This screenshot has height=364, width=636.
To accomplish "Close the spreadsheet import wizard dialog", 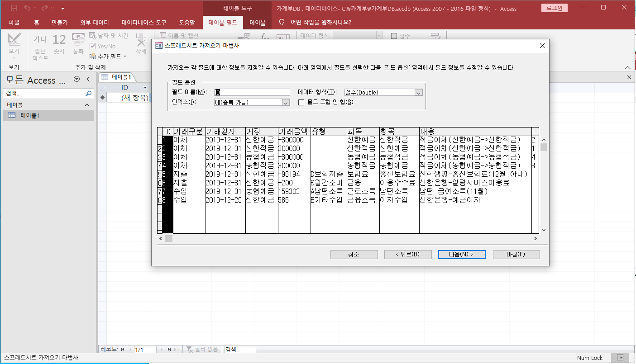I will 542,45.
